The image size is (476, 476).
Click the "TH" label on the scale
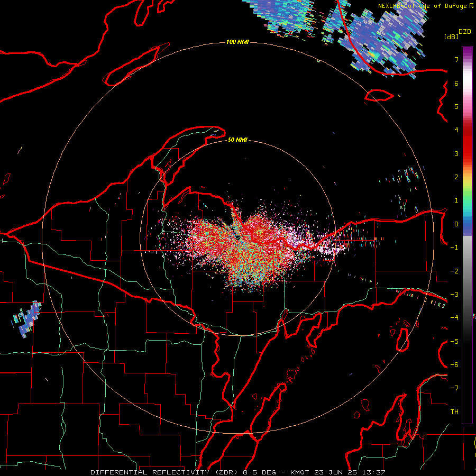454,412
